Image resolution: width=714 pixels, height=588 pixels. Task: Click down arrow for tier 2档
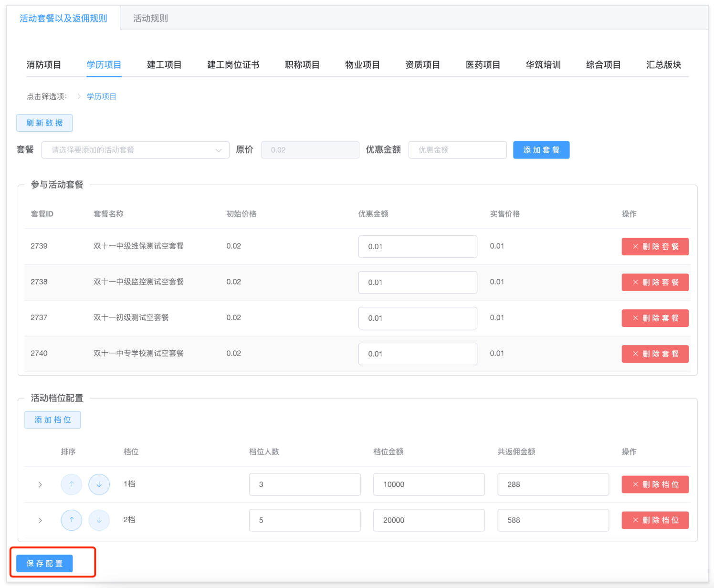pos(99,520)
